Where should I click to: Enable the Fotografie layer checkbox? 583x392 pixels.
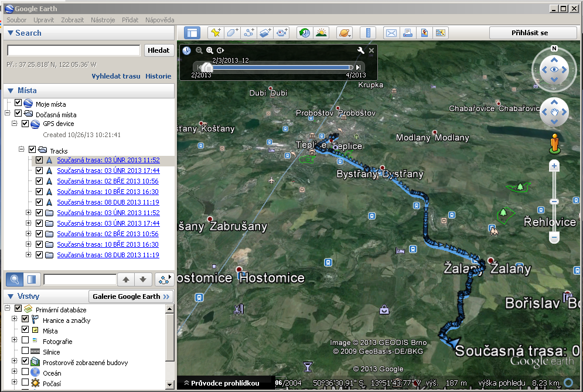(25, 340)
